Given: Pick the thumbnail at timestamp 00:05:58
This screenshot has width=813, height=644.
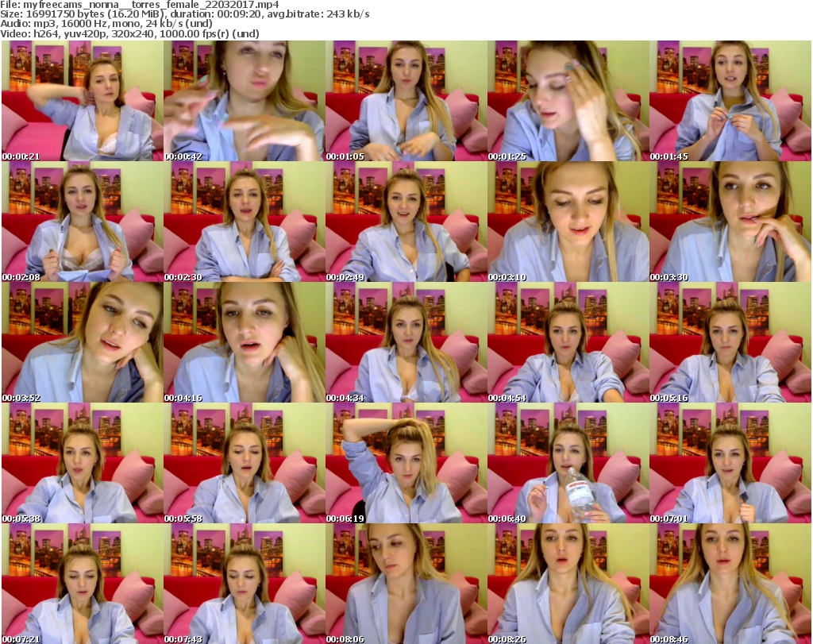Looking at the screenshot, I should [x=245, y=463].
